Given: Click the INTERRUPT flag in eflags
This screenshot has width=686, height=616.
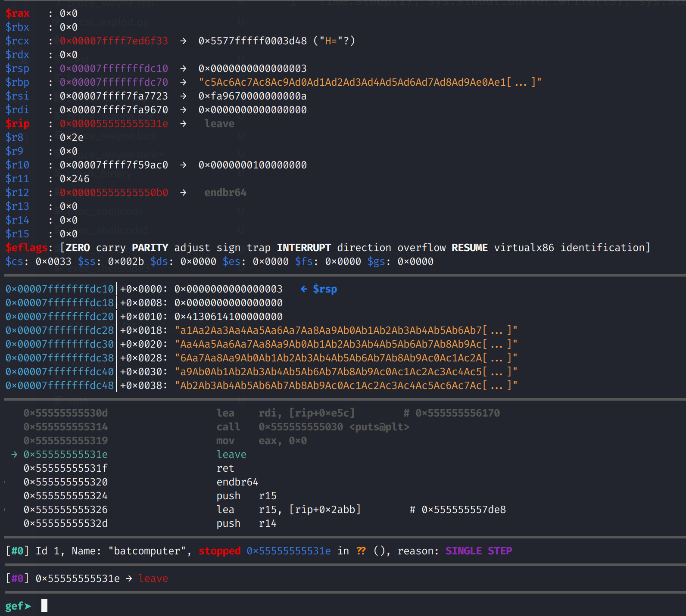Looking at the screenshot, I should pos(304,248).
